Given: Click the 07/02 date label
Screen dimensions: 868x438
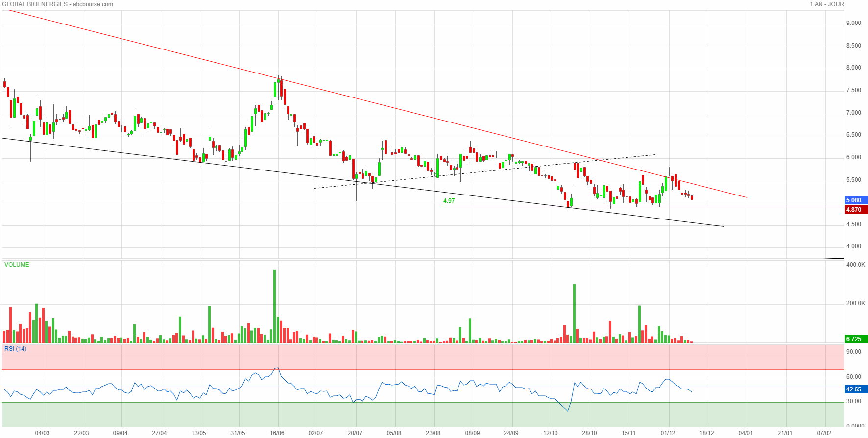Looking at the screenshot, I should (x=824, y=433).
